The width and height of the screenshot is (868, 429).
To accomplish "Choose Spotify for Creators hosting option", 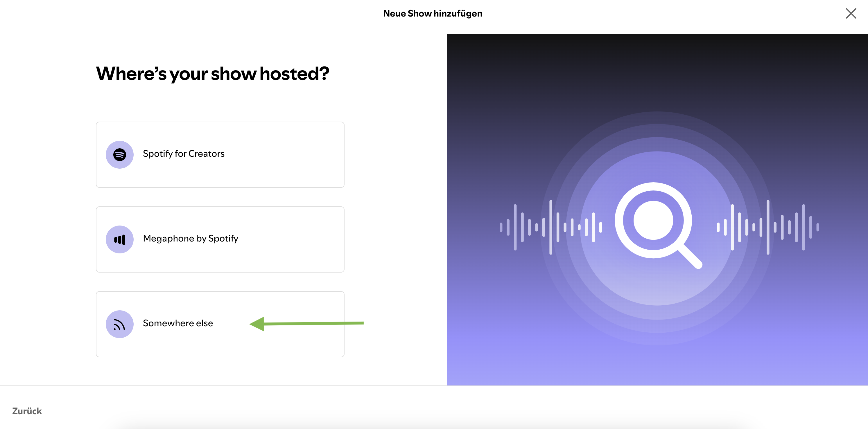I will point(220,154).
